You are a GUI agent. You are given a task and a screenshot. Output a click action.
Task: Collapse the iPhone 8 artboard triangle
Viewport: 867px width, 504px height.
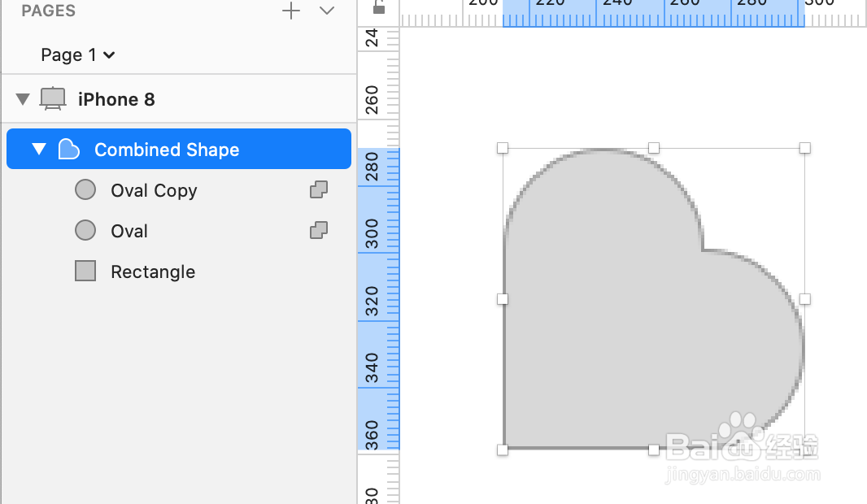(x=23, y=99)
